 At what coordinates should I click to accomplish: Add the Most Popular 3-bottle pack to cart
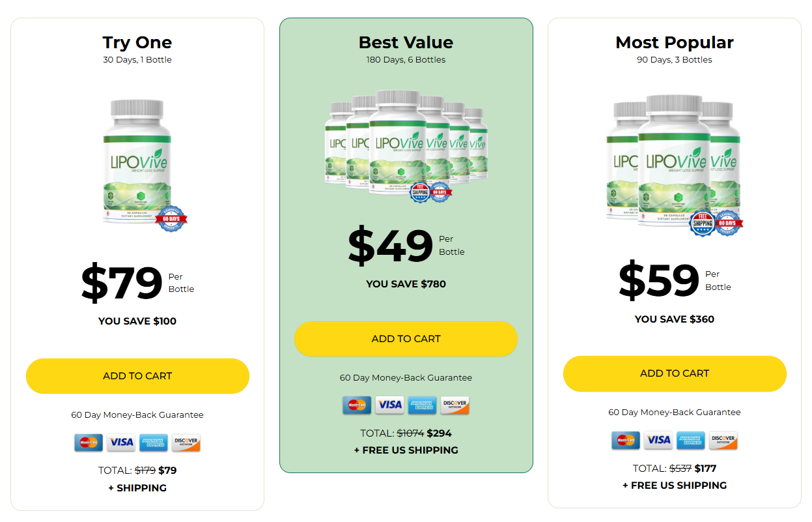[x=675, y=373]
